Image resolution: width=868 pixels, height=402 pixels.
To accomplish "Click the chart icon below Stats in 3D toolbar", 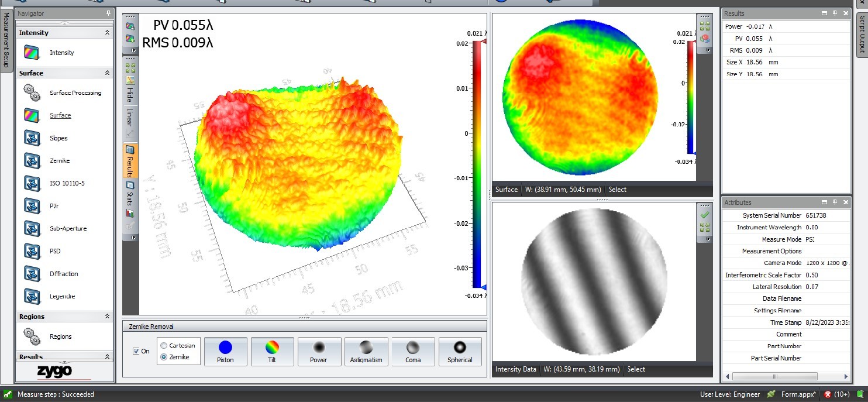I will click(x=130, y=213).
